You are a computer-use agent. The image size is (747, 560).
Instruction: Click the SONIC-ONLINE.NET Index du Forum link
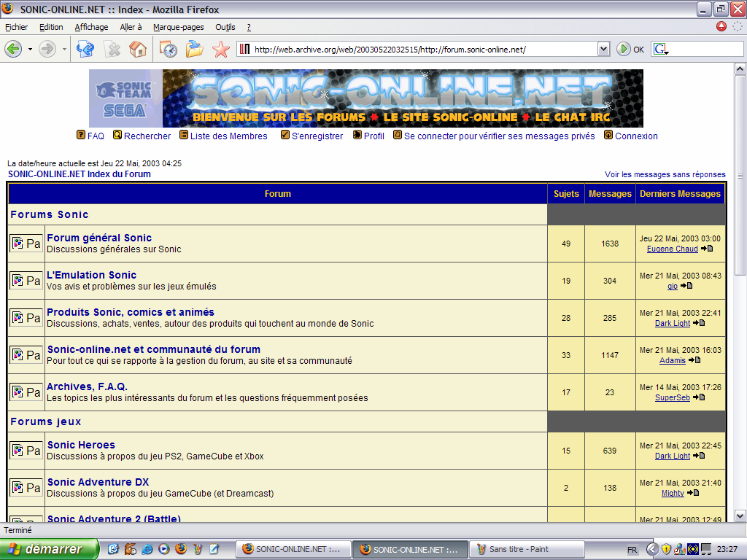[79, 174]
